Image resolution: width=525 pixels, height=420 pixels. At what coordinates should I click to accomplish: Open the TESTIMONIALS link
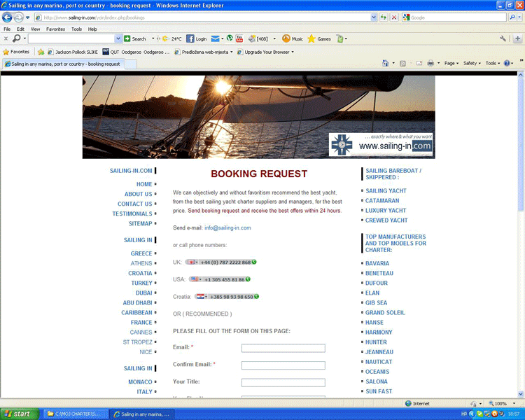pyautogui.click(x=132, y=213)
